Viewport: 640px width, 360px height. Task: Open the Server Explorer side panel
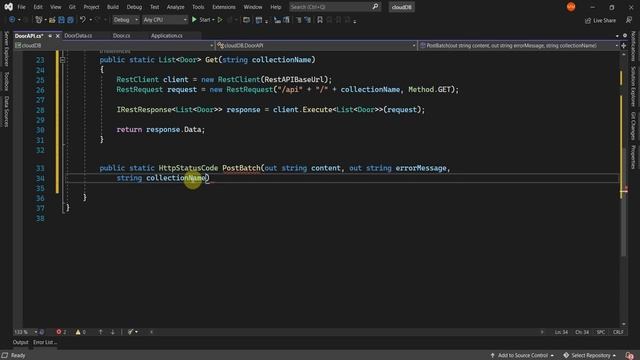pos(6,48)
